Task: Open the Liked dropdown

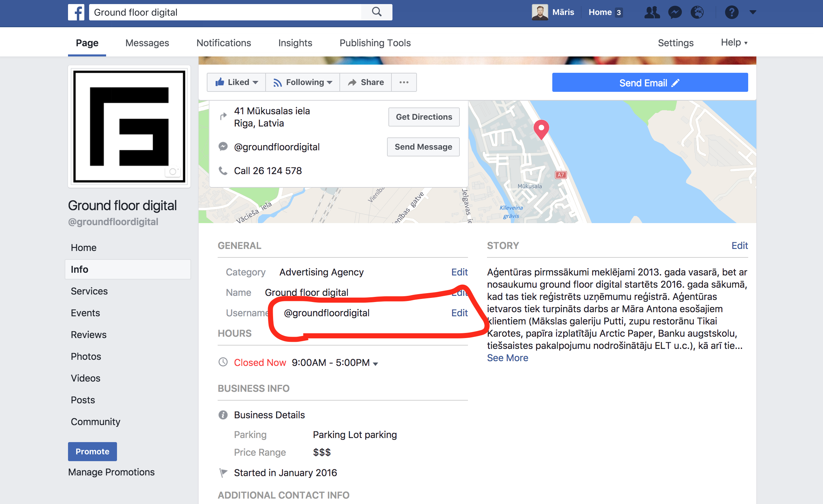Action: point(236,82)
